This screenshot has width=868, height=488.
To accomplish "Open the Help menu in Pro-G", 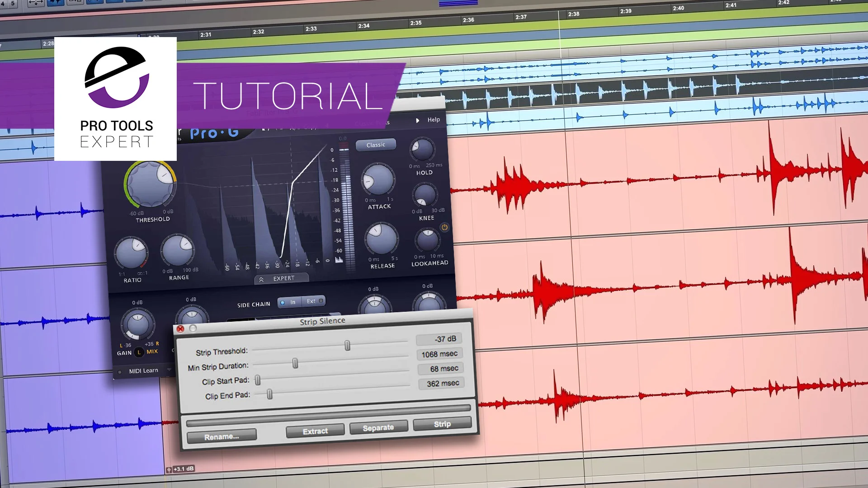I will tap(434, 120).
